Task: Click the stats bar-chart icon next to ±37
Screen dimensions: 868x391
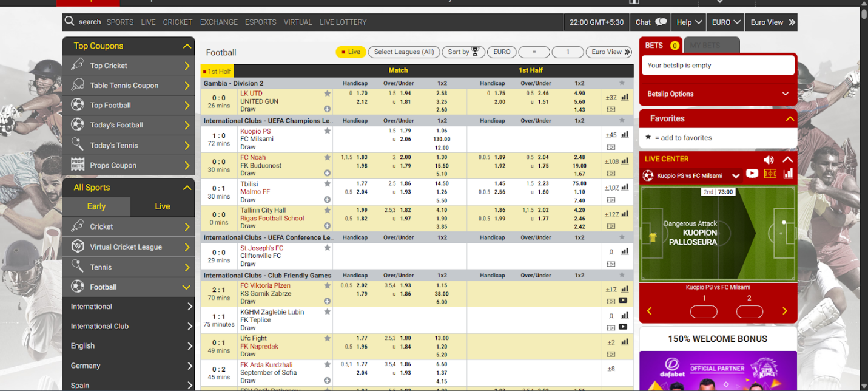Action: tap(625, 96)
